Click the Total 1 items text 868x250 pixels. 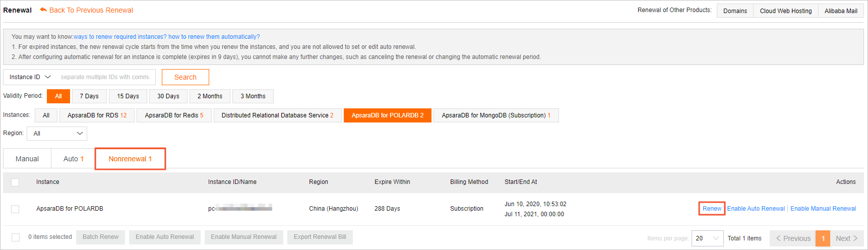(x=745, y=238)
